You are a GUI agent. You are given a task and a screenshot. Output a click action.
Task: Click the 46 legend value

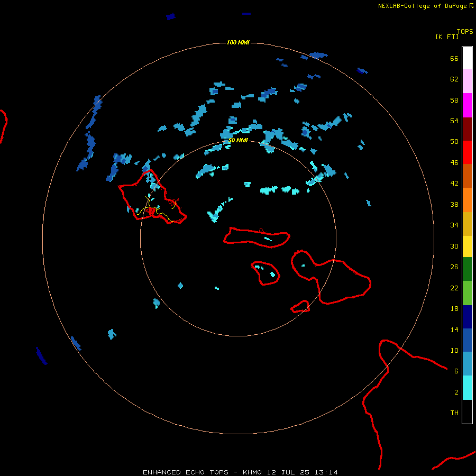[x=454, y=163]
